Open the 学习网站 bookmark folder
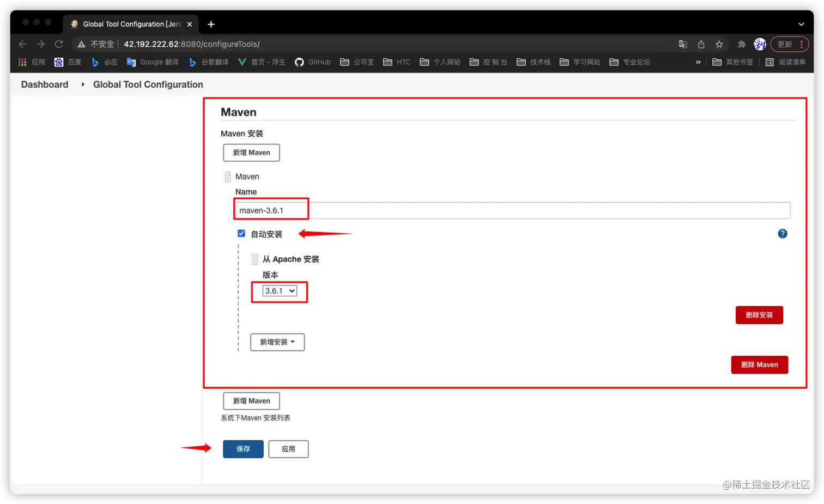Screen dimensions: 824x504 coord(580,62)
